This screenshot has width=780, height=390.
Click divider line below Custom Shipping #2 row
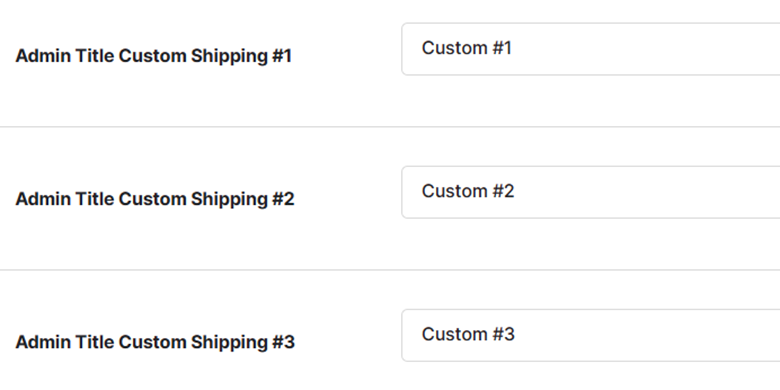click(390, 270)
